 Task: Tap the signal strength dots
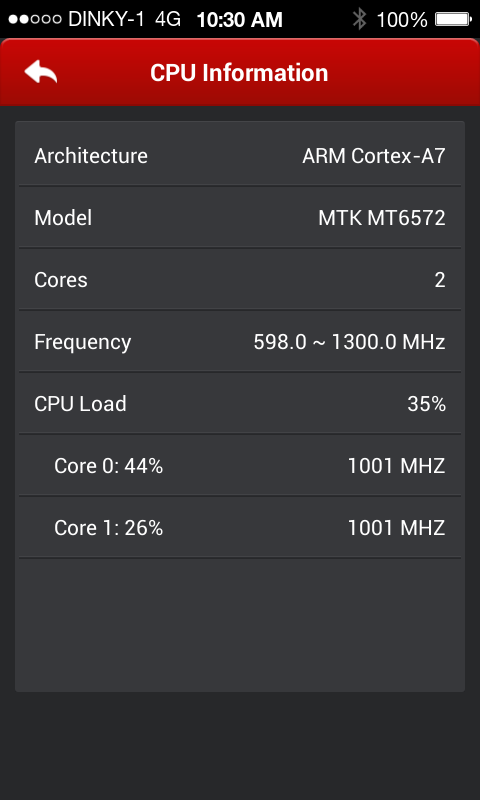[35, 19]
